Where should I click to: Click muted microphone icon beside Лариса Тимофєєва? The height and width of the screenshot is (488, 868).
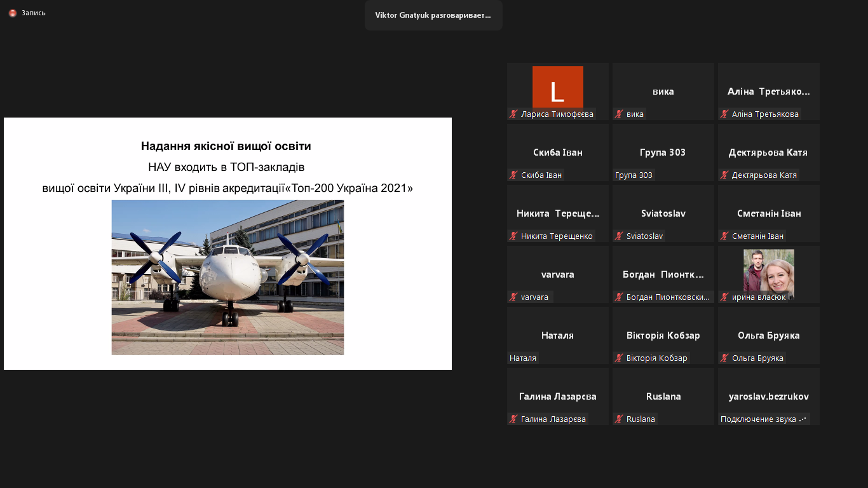pos(513,114)
